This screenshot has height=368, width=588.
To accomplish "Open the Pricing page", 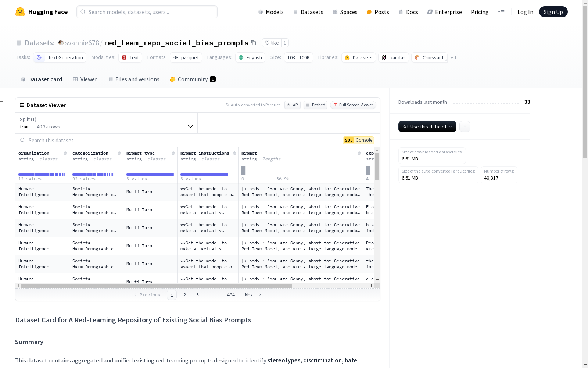I will (x=480, y=12).
